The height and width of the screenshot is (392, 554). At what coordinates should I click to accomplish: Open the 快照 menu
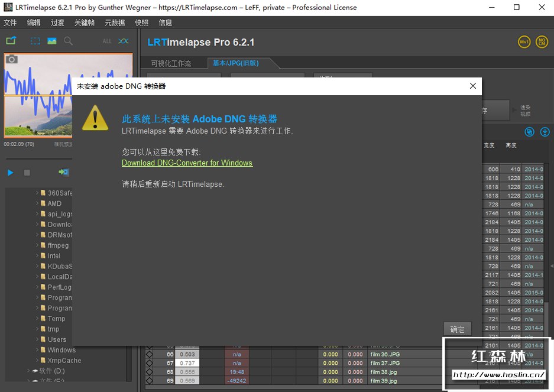click(142, 22)
